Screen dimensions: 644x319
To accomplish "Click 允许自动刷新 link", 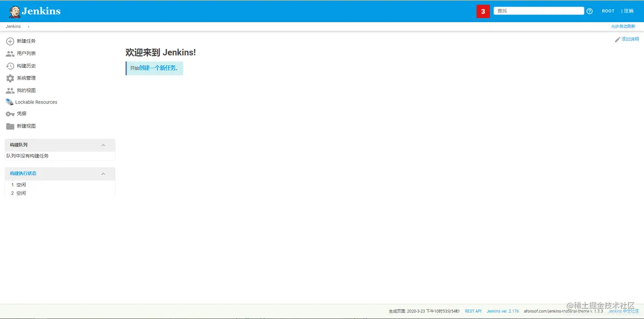I will [x=623, y=26].
